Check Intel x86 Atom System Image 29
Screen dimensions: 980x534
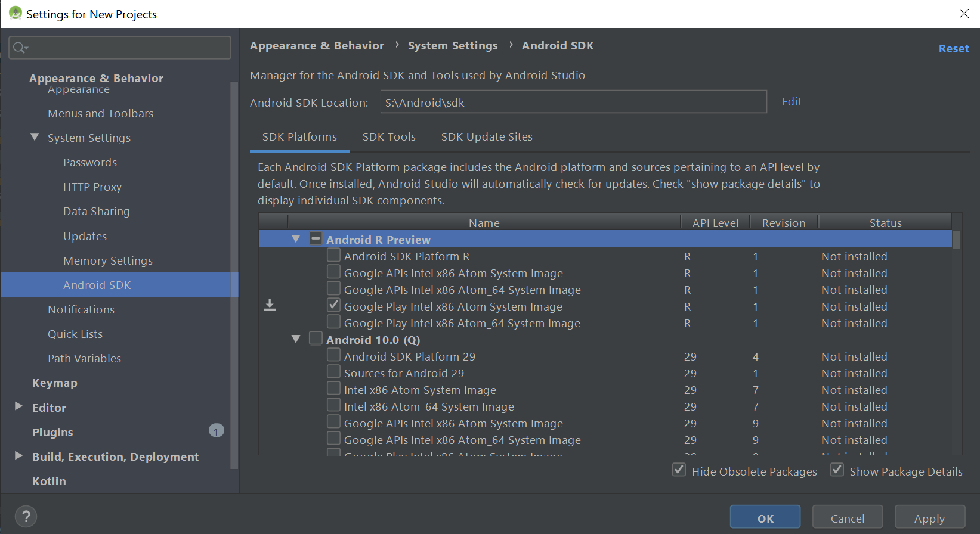tap(333, 389)
